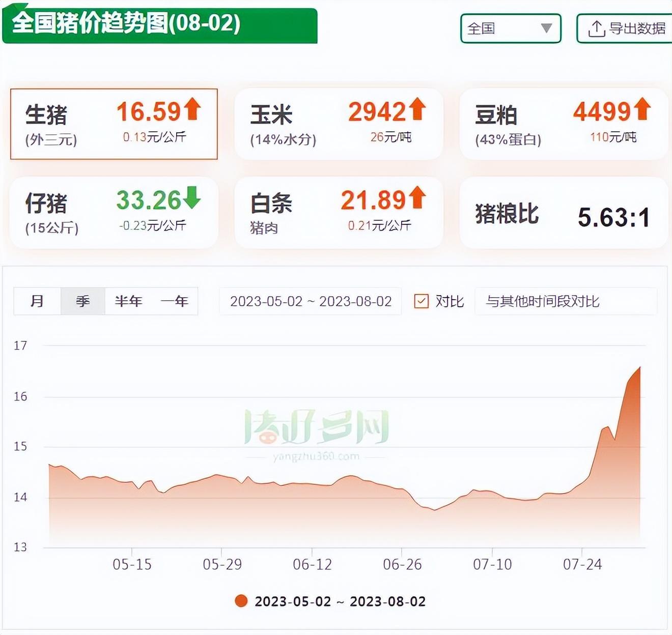Click the 14 y-axis label
This screenshot has height=635, width=672.
tap(20, 497)
